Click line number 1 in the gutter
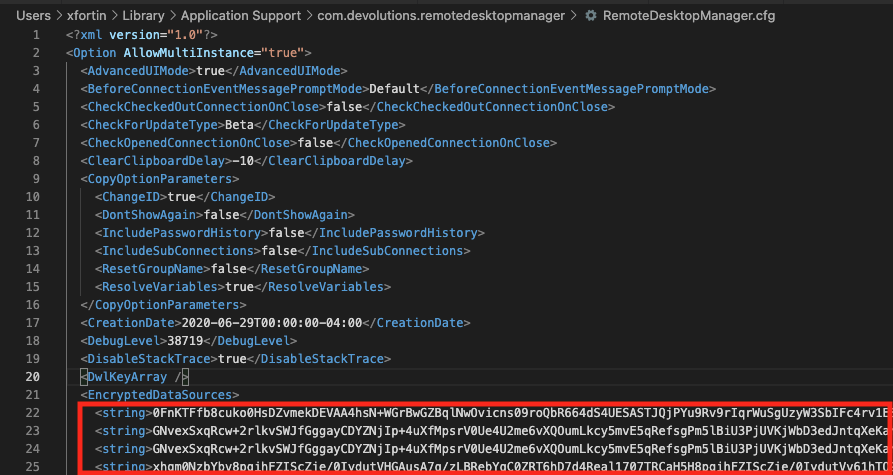This screenshot has height=475, width=893. click(x=36, y=35)
